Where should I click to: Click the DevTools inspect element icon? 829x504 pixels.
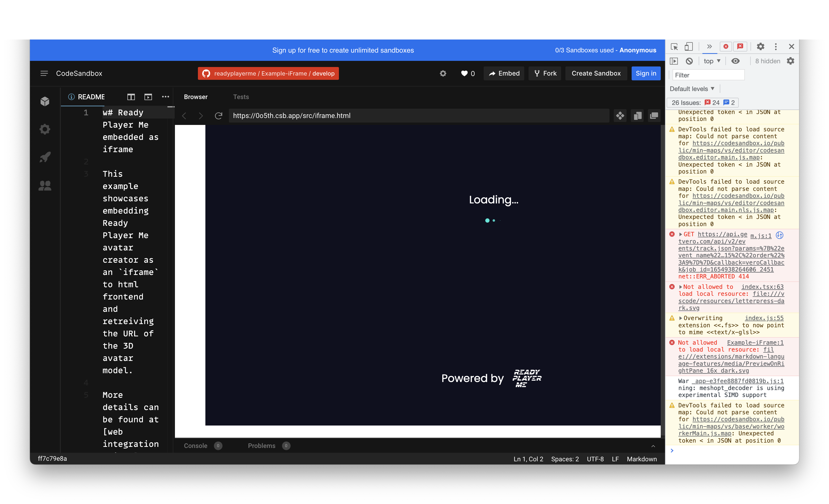click(x=674, y=47)
